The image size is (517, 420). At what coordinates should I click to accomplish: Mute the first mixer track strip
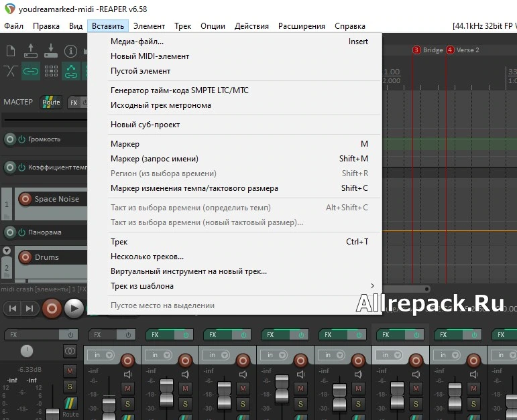tap(127, 389)
